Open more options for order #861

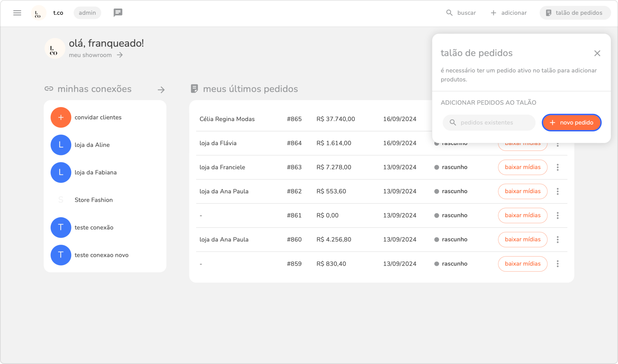[558, 215]
